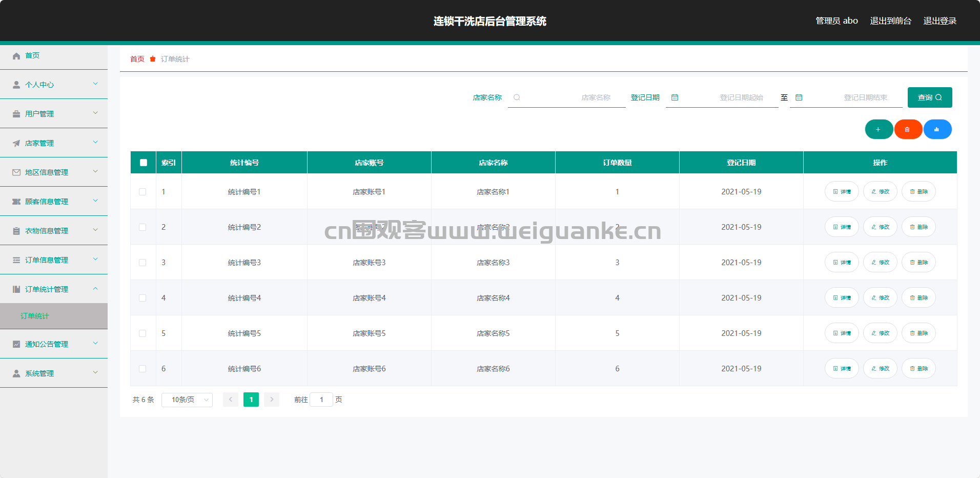Click the graph icon beside 通知公告管理
Screen dimensions: 980x478
(x=16, y=344)
